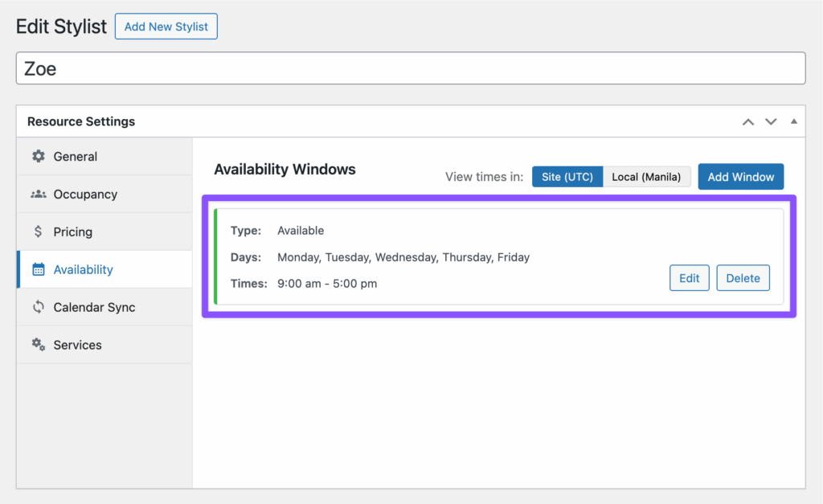823x504 pixels.
Task: Click the move-down arrow on Resource Settings header
Action: pyautogui.click(x=771, y=121)
